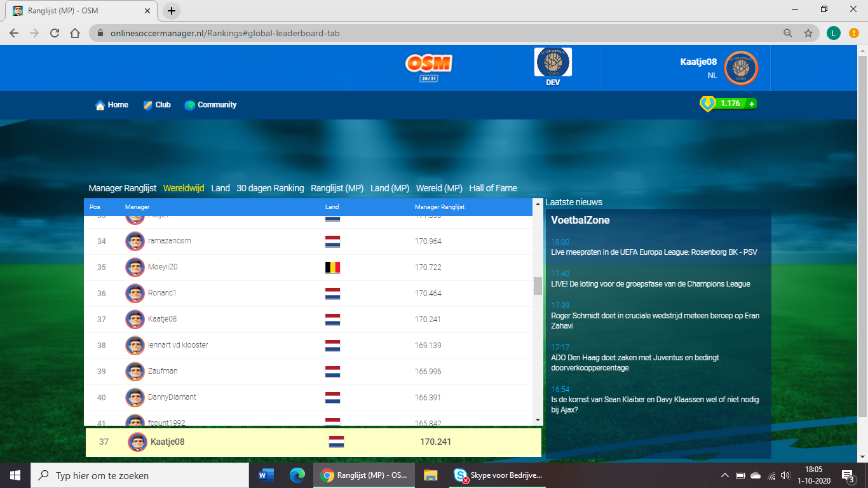Open the Windows Start menu
This screenshot has width=868, height=488.
coord(15,475)
